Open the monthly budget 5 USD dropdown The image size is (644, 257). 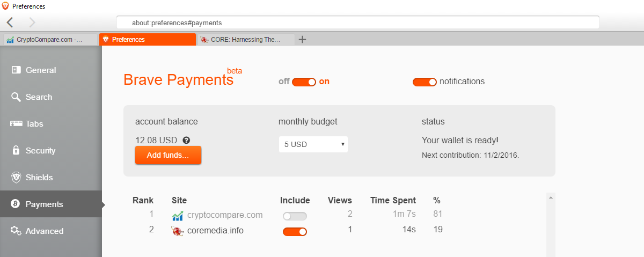(313, 144)
